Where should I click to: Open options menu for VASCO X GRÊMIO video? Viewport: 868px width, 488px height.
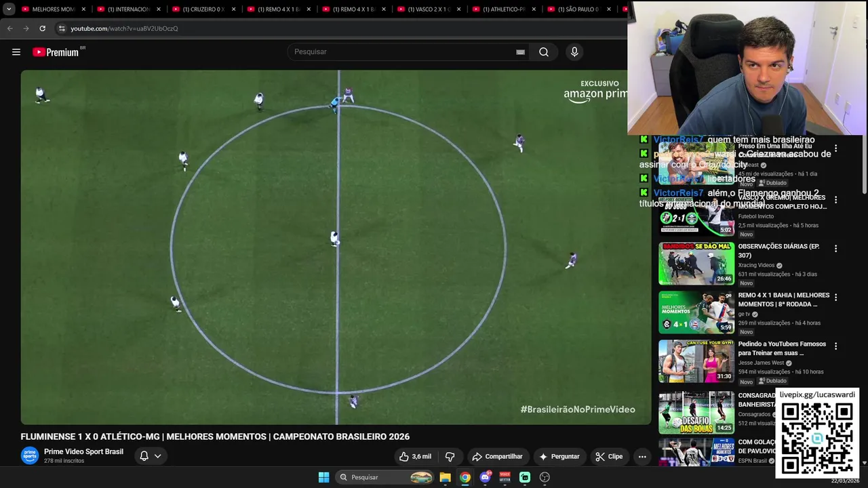pyautogui.click(x=835, y=200)
